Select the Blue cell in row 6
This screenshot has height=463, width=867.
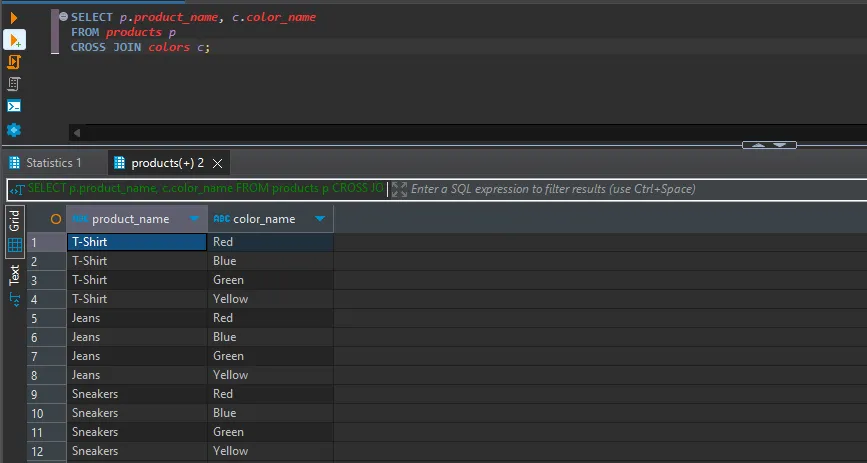click(270, 337)
